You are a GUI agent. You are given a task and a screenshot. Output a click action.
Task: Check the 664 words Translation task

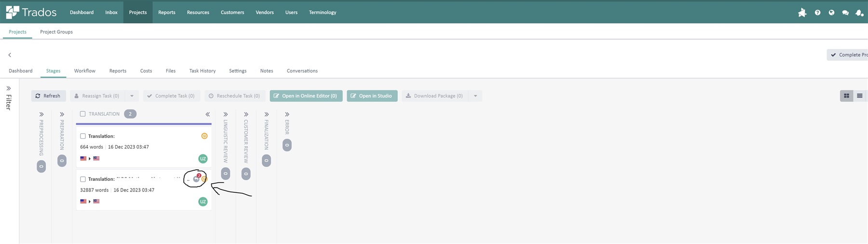pos(83,136)
